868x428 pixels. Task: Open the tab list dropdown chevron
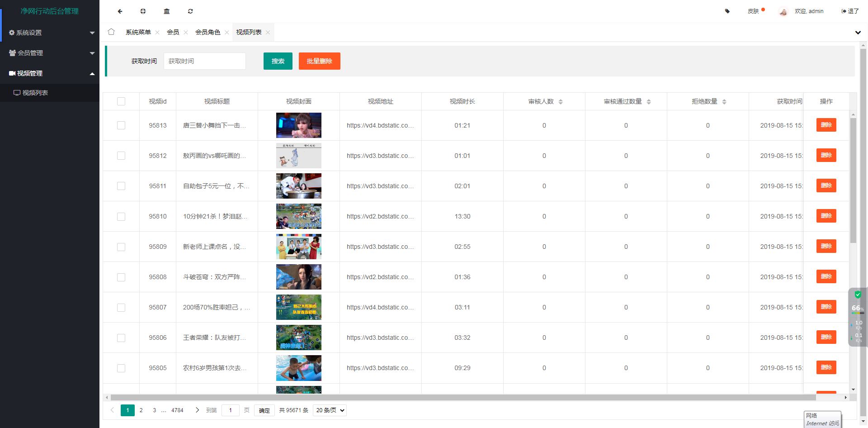858,33
